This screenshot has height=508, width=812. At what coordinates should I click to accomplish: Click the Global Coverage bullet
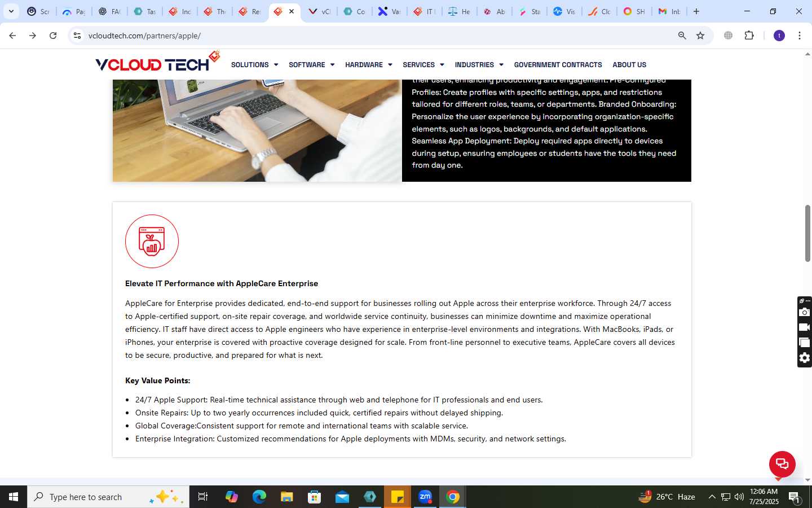[x=302, y=426]
